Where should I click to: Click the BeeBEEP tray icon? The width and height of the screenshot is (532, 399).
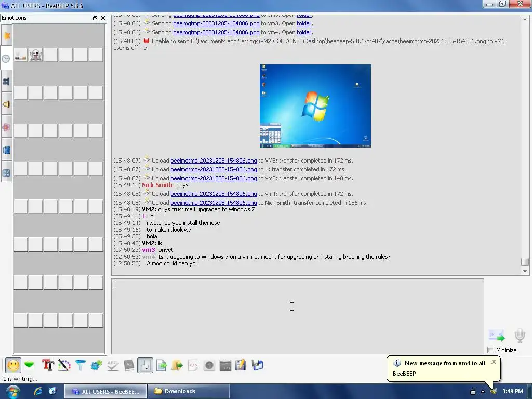point(494,391)
